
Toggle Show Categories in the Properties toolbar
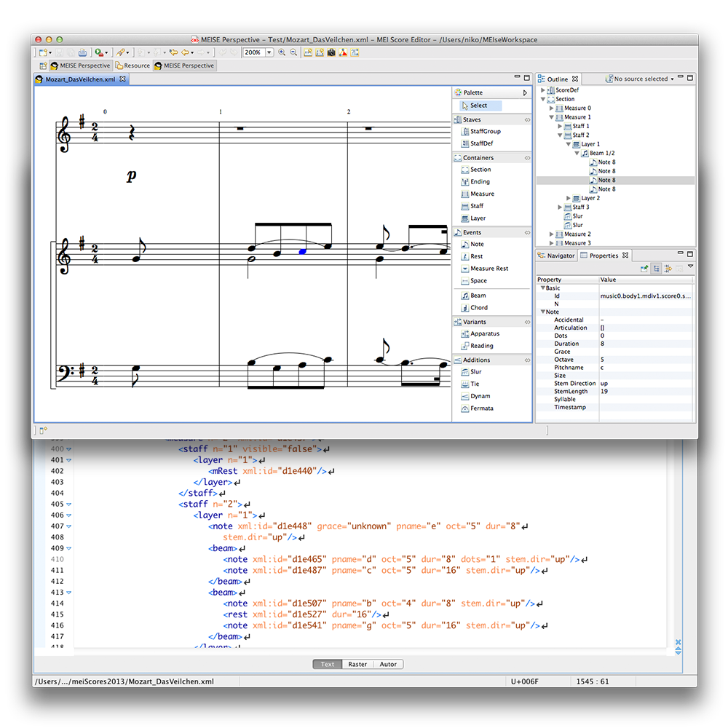(x=656, y=269)
